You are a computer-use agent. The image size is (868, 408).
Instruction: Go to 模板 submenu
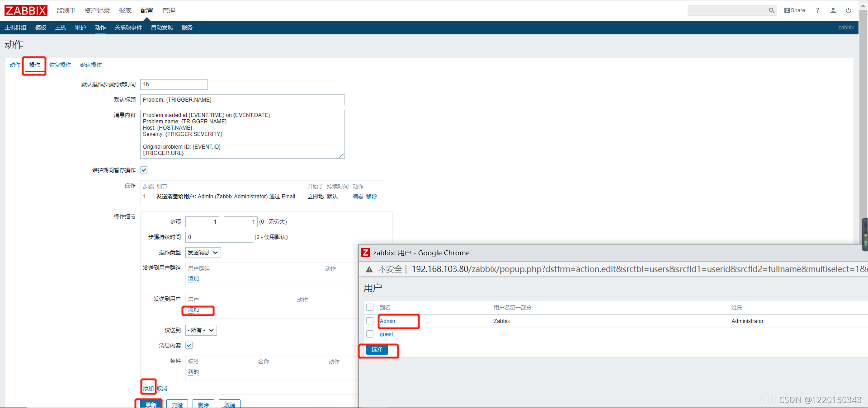click(41, 28)
